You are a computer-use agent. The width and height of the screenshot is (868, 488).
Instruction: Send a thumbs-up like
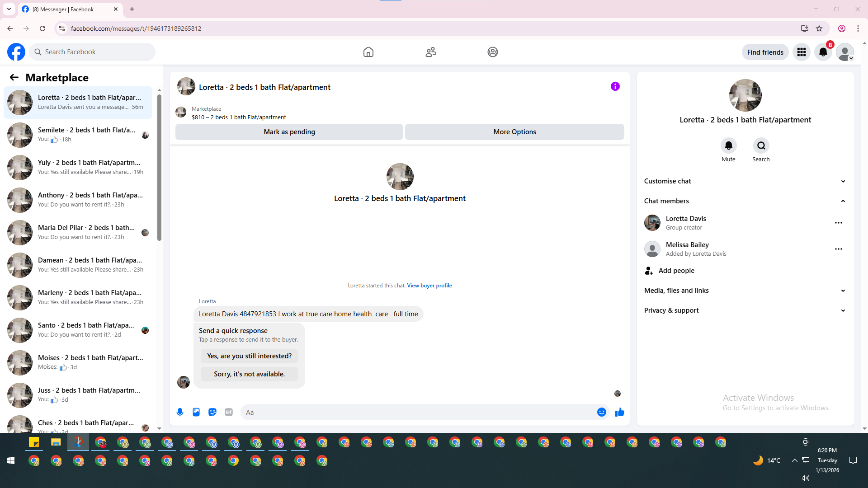[x=619, y=412]
